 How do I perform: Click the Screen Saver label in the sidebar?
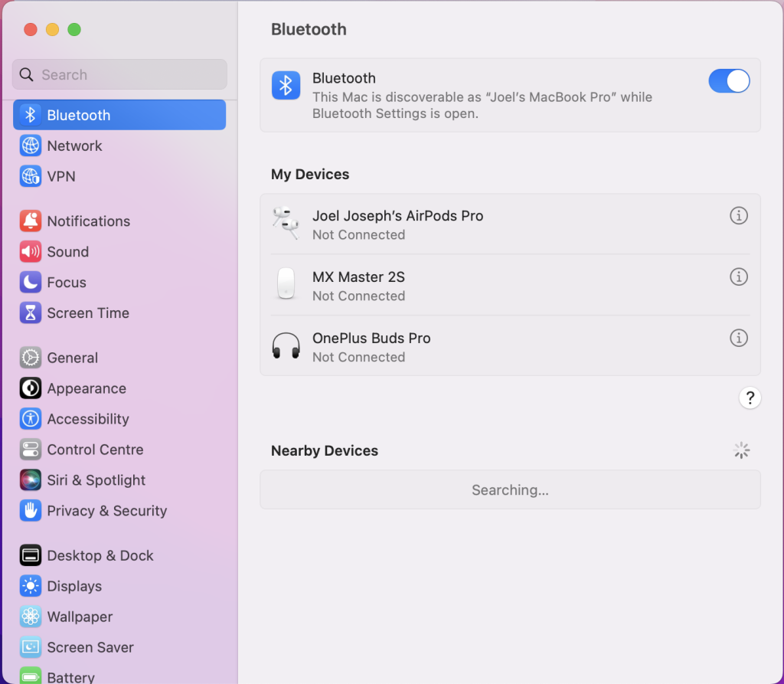[90, 647]
